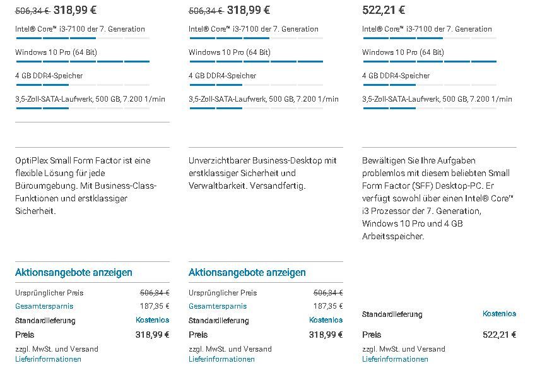Click 3,5-Zoll-SATA-Laufwerk label in second column
The width and height of the screenshot is (535, 392).
click(263, 99)
